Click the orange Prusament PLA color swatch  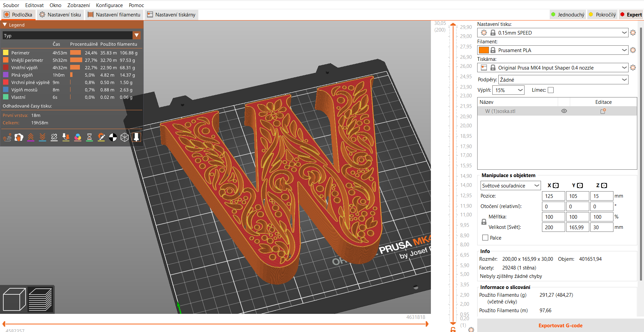(x=484, y=50)
